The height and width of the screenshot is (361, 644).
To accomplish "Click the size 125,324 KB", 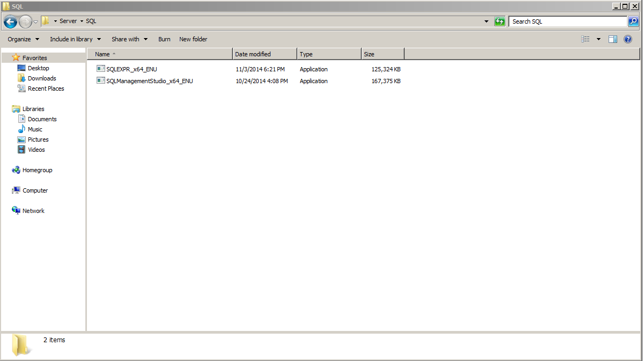I will pyautogui.click(x=386, y=69).
